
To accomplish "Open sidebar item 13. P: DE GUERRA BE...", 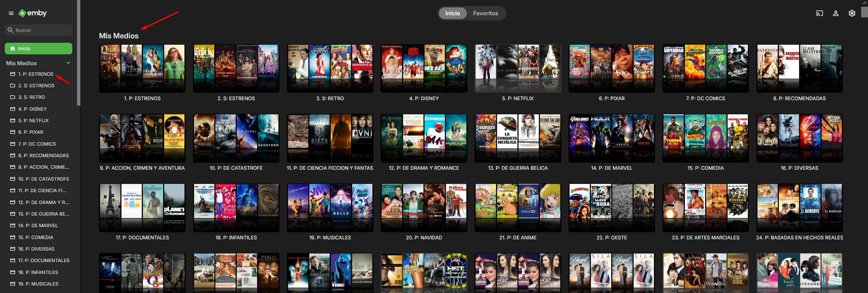I will coord(38,214).
